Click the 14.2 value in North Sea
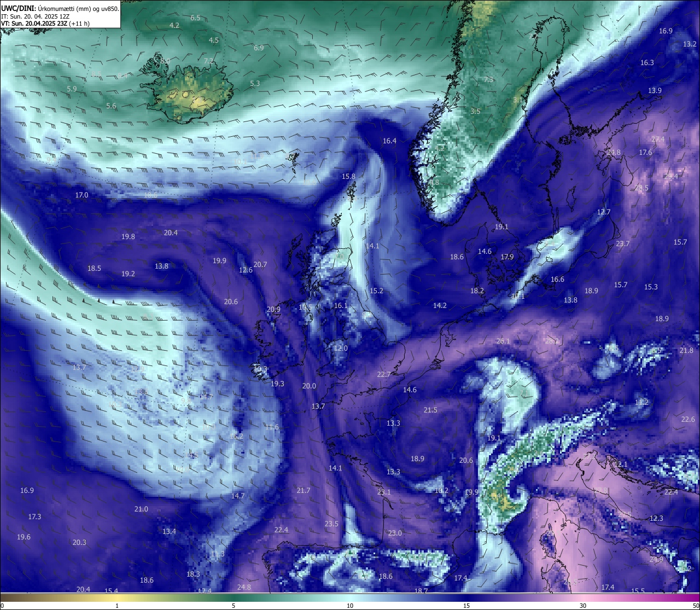The height and width of the screenshot is (610, 700). (x=440, y=305)
